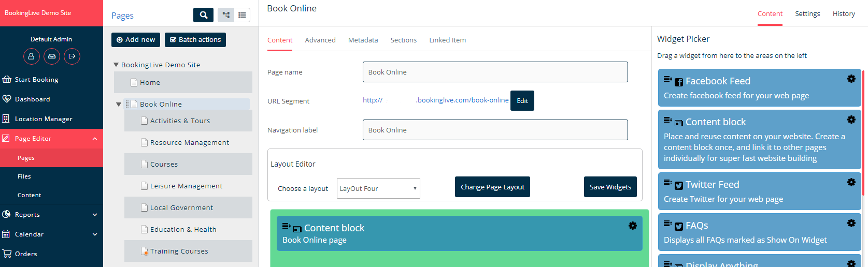
Task: Click the logout arrow icon under Default Admin
Action: (x=72, y=56)
